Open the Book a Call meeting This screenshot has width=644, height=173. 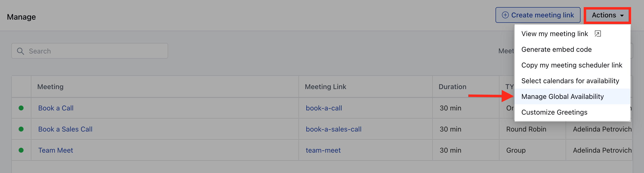(56, 108)
